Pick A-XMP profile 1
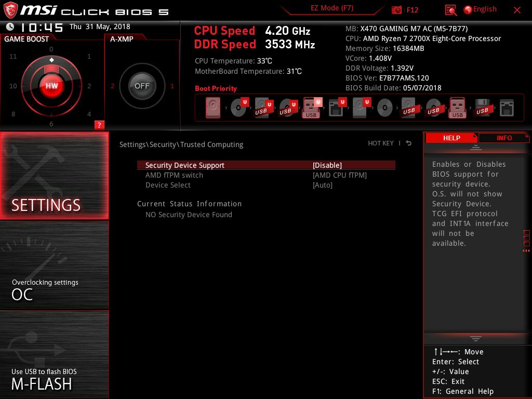532x399 pixels. [172, 86]
